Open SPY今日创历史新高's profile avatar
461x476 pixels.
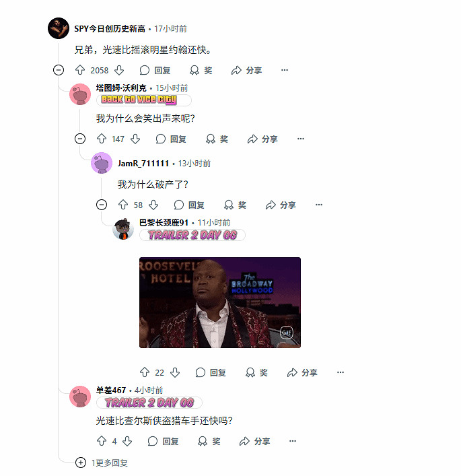coord(59,28)
